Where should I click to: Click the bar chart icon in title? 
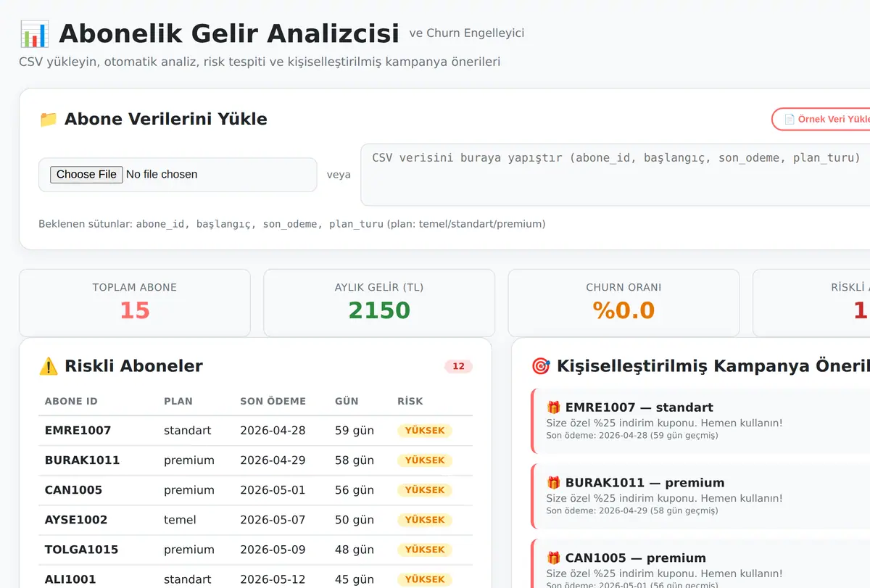34,33
